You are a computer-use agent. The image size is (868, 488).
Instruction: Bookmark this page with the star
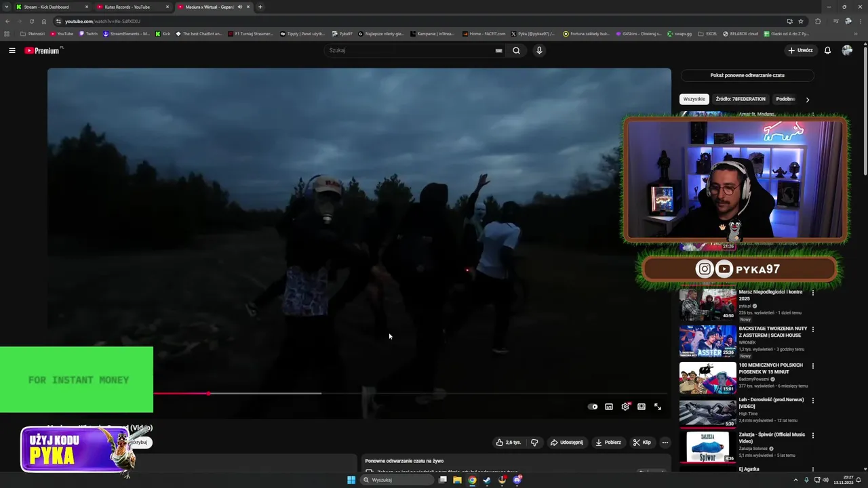click(x=801, y=21)
